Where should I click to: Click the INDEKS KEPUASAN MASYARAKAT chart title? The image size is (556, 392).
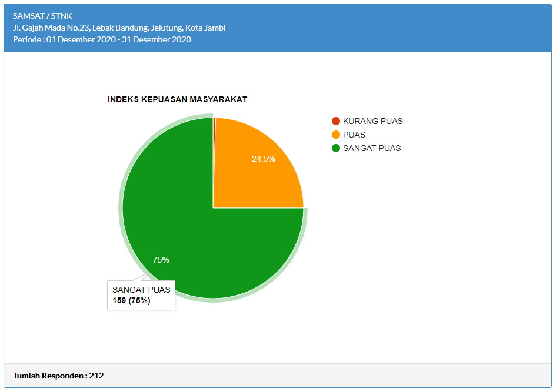[x=177, y=99]
